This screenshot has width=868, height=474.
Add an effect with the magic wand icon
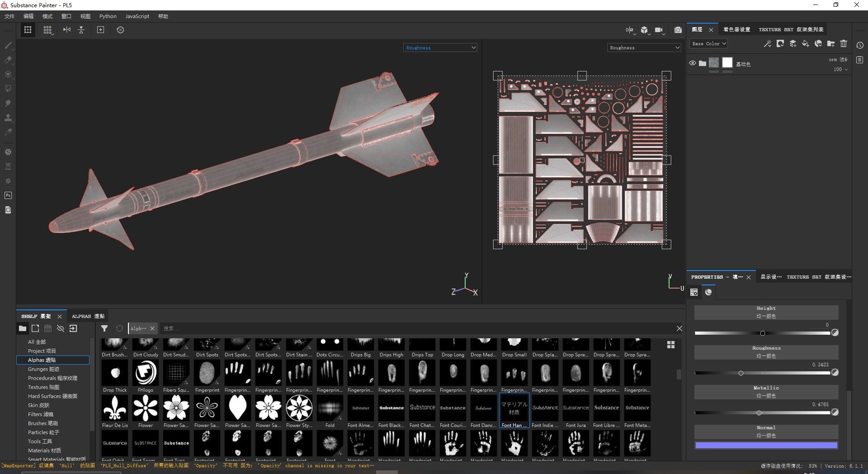[767, 43]
